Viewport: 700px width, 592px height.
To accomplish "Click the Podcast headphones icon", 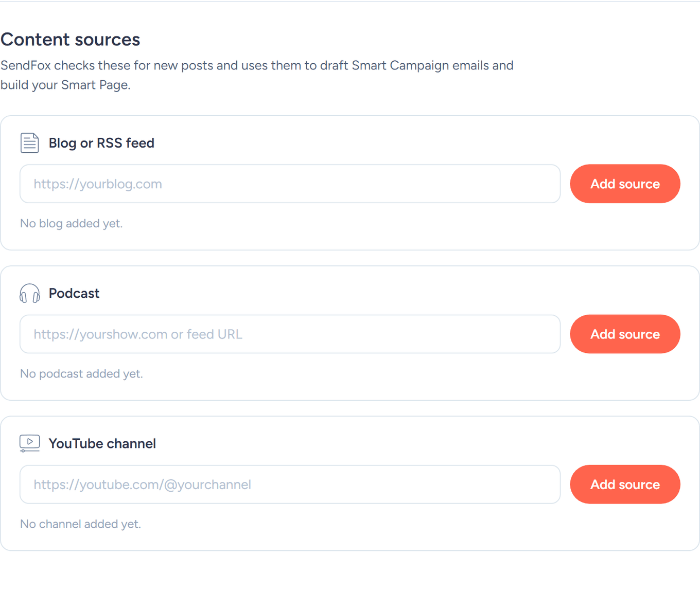I will (29, 293).
